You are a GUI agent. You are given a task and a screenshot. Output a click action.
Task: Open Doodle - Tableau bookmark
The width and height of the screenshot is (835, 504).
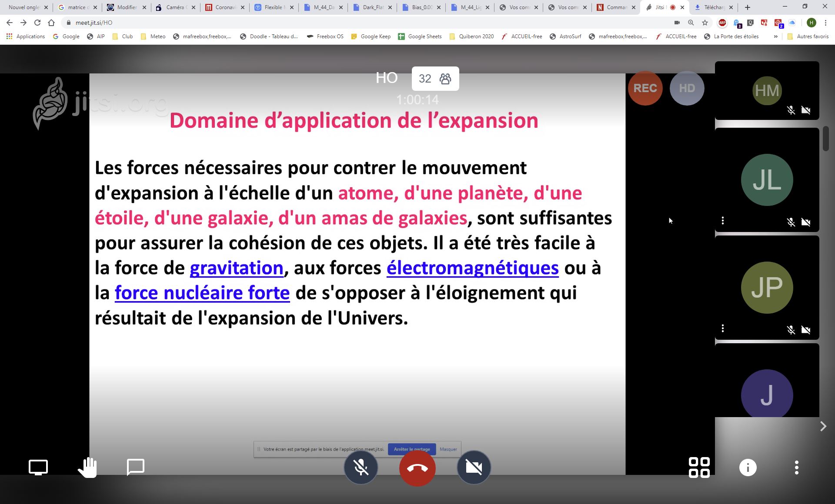(x=269, y=36)
